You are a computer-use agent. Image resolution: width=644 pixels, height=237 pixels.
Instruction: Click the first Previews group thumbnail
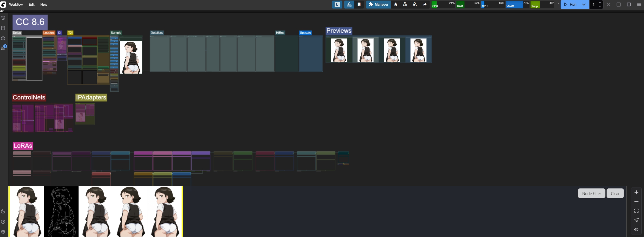click(x=339, y=50)
